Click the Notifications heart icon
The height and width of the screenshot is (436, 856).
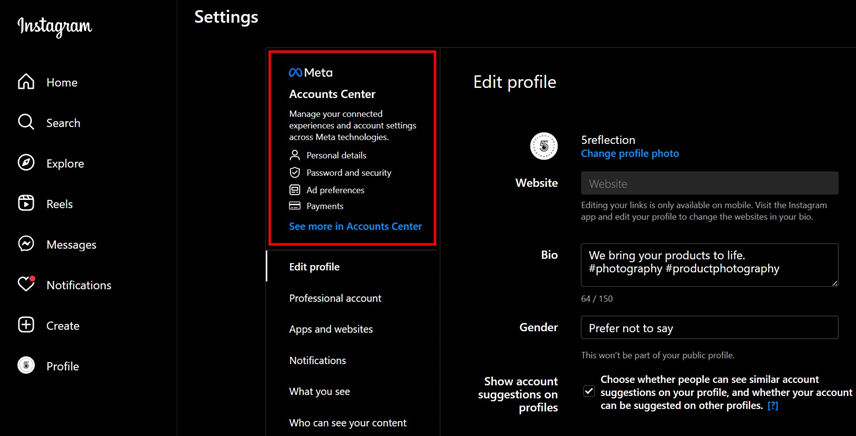[x=26, y=284]
